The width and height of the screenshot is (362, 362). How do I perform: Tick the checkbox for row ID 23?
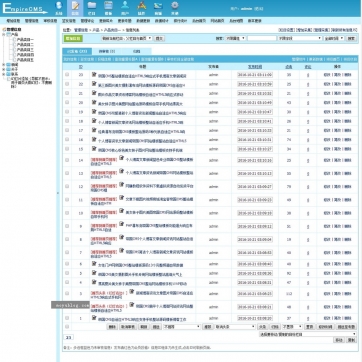coord(67,75)
